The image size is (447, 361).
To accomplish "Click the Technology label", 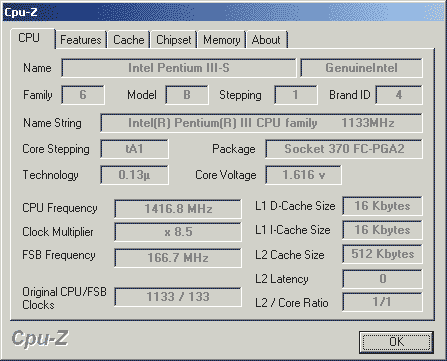I will (x=50, y=175).
